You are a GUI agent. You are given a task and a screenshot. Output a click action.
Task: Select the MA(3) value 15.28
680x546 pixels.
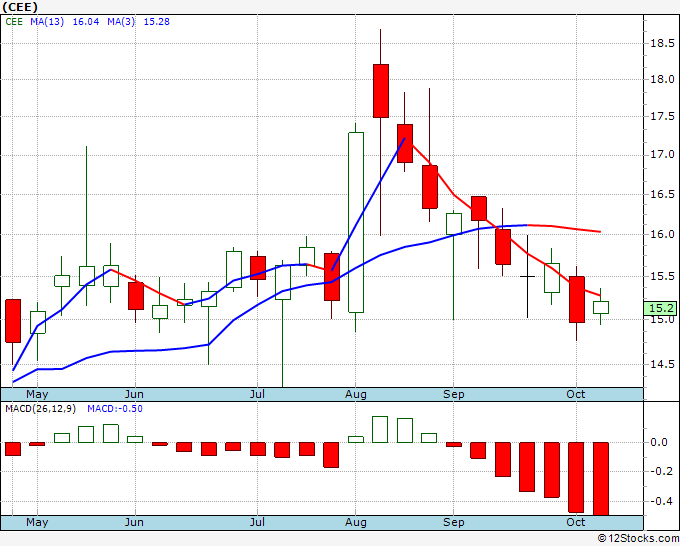(157, 22)
